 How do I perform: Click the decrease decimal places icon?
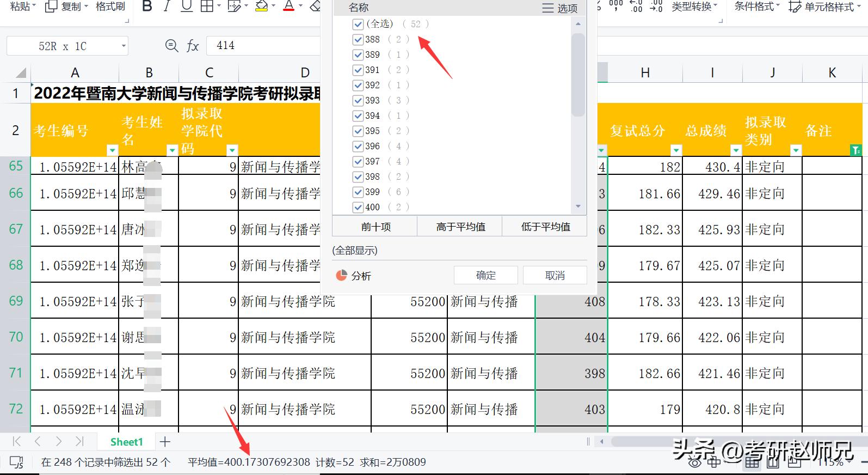[656, 5]
